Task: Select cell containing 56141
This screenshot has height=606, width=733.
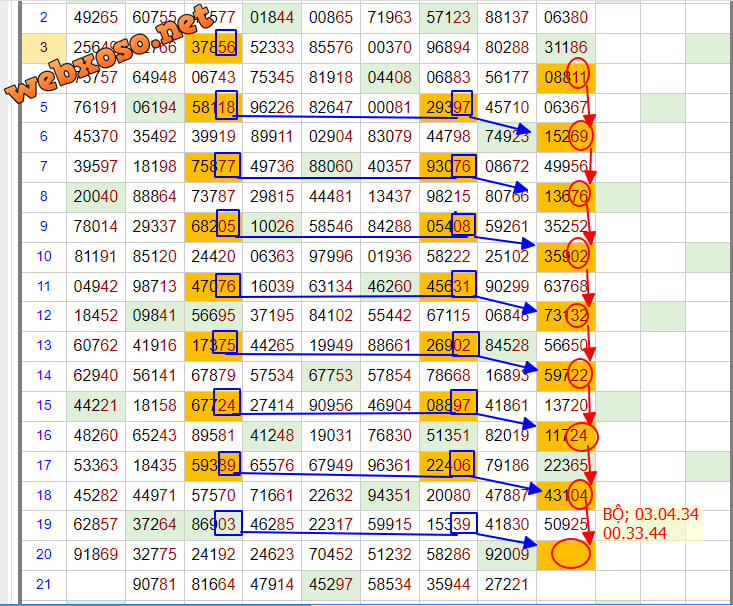Action: point(155,375)
